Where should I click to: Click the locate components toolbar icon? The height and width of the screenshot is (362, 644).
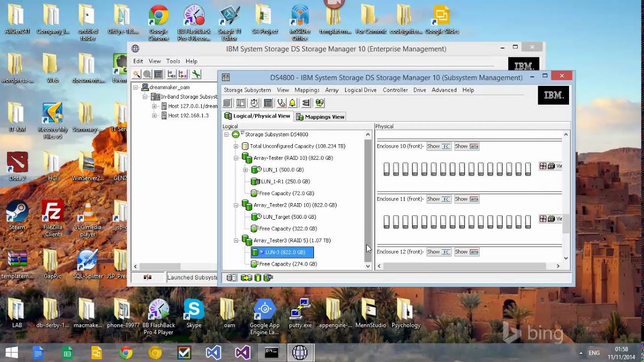point(306,103)
